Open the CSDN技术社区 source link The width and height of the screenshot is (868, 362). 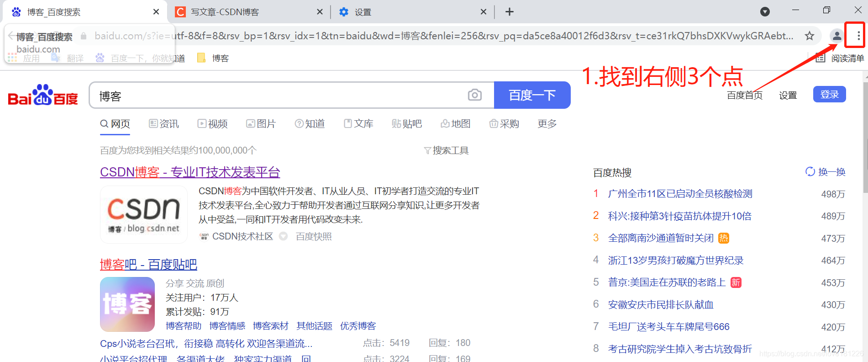[x=242, y=236]
